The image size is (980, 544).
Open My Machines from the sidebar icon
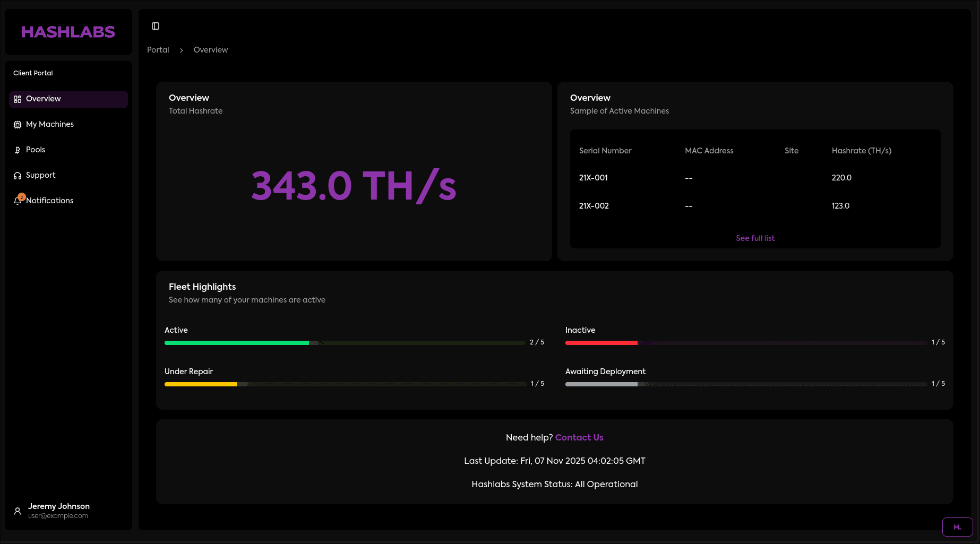[x=17, y=124]
